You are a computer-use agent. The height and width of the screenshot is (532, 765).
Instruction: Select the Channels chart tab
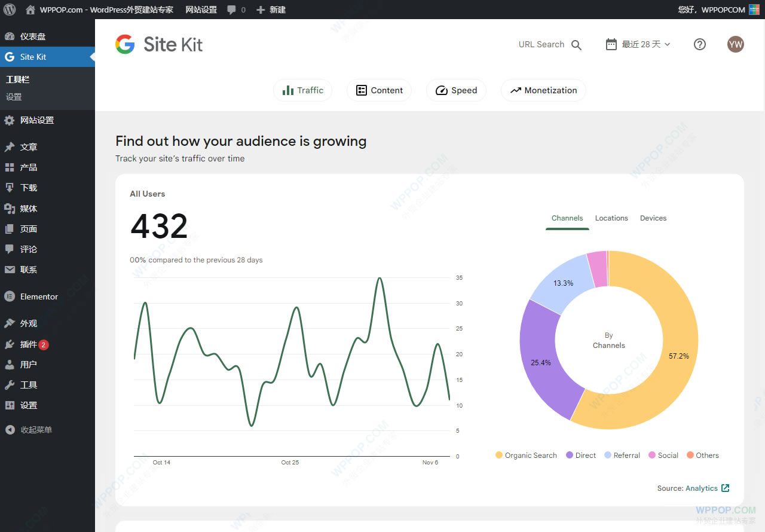567,218
